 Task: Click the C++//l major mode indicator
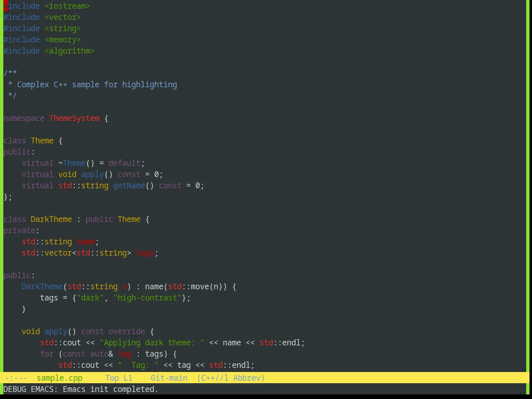click(x=213, y=378)
